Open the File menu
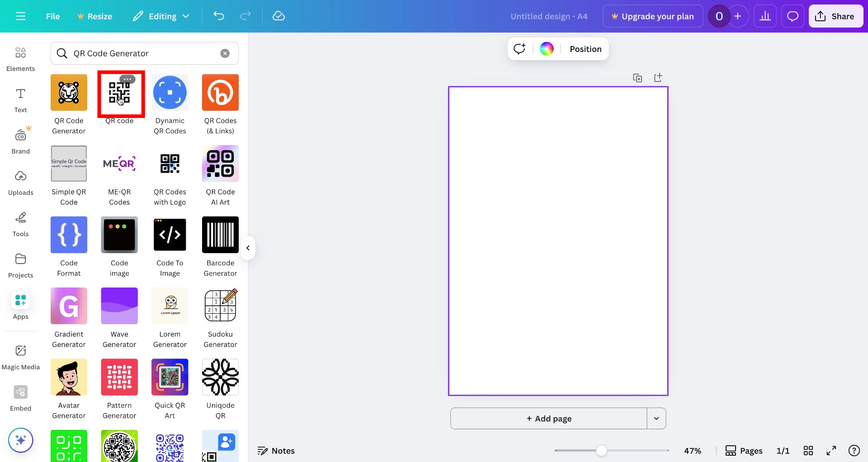This screenshot has height=462, width=868. click(52, 16)
